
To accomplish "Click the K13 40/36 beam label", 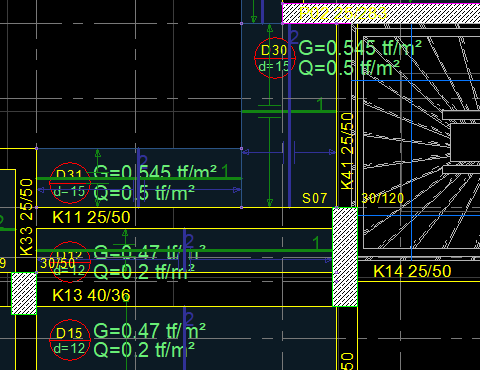I will (91, 295).
